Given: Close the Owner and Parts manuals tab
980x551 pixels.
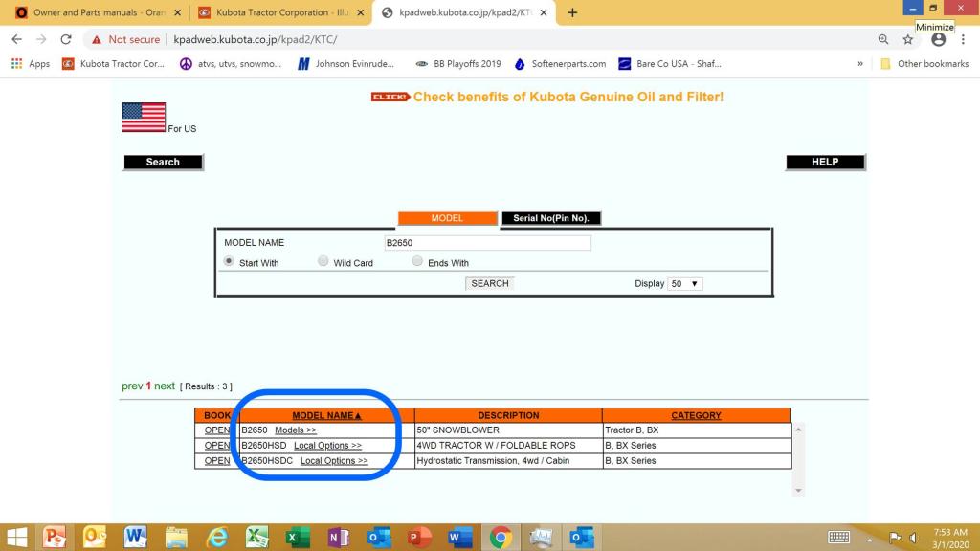Looking at the screenshot, I should [x=177, y=12].
